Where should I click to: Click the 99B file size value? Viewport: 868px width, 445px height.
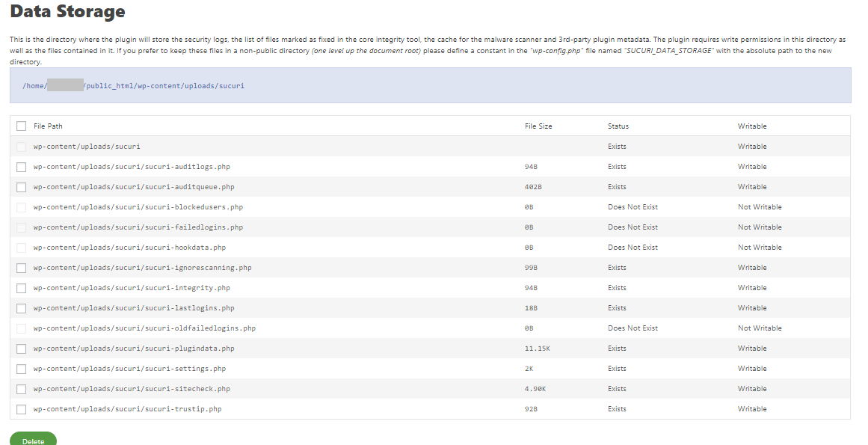coord(531,268)
